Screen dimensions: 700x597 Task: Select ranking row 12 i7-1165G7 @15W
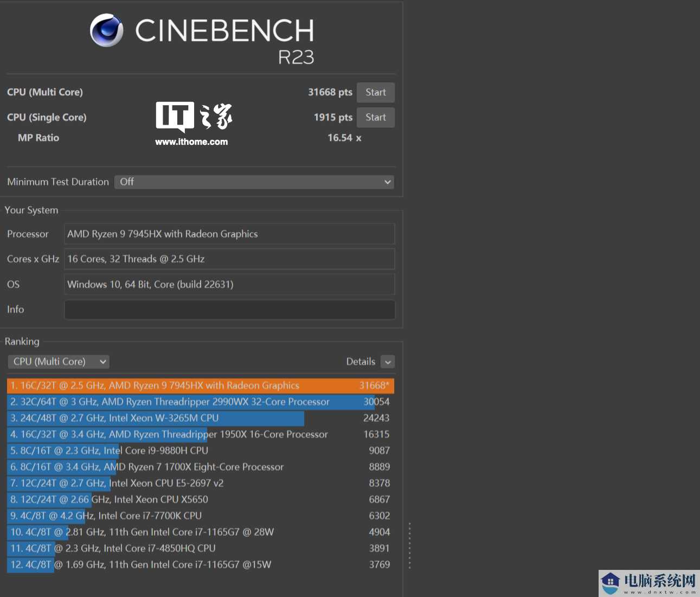[x=201, y=564]
